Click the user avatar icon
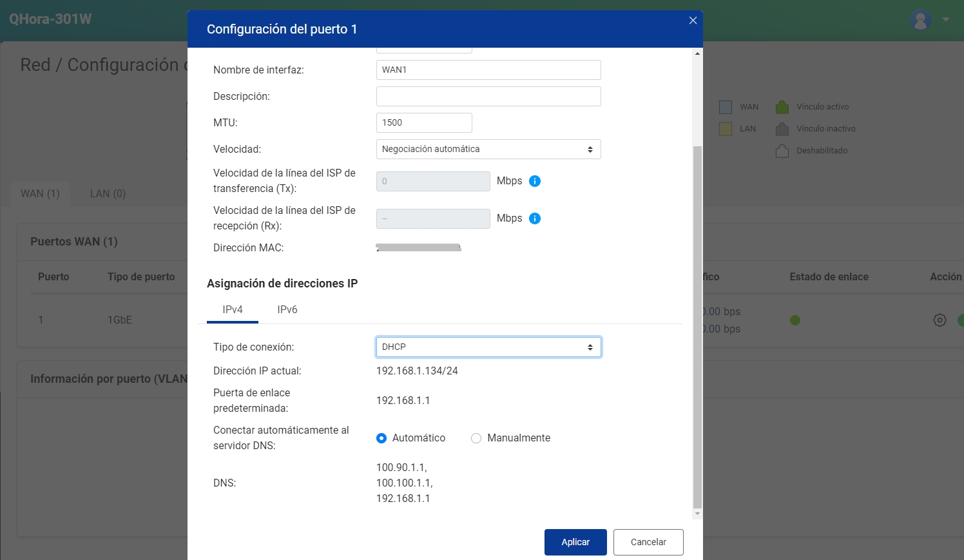The height and width of the screenshot is (560, 964). point(921,20)
